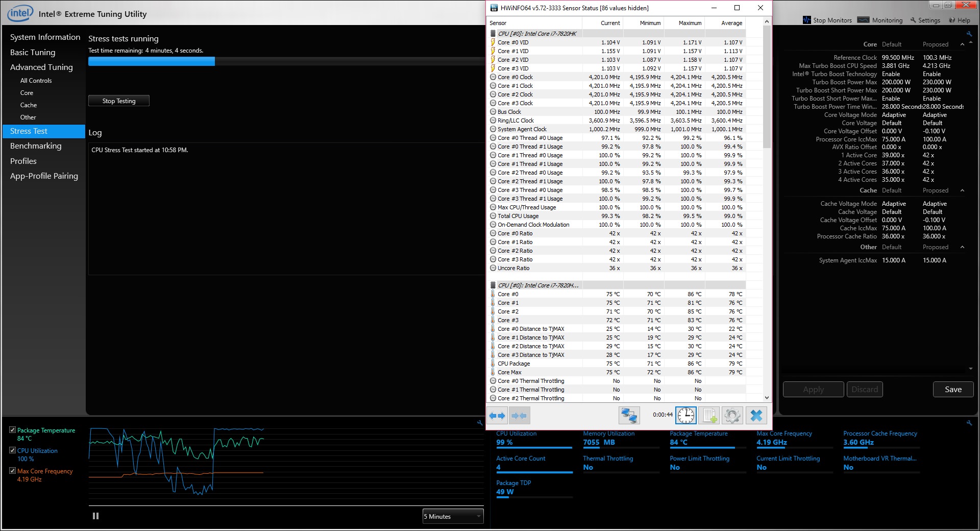Select the CPU Package temperature row
Image resolution: width=980 pixels, height=531 pixels.
617,364
